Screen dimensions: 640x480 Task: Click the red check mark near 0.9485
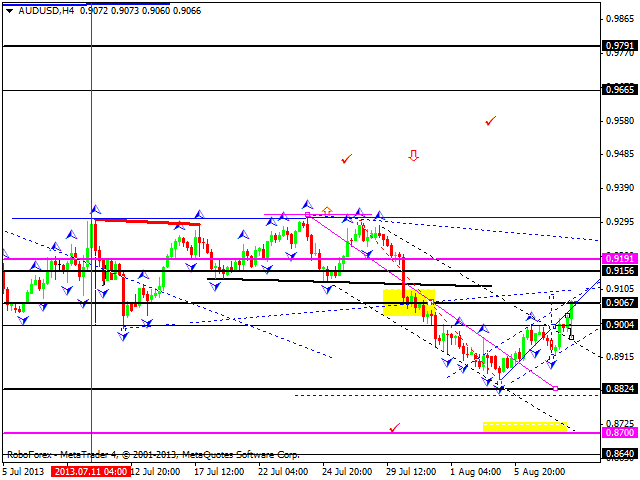coord(347,159)
